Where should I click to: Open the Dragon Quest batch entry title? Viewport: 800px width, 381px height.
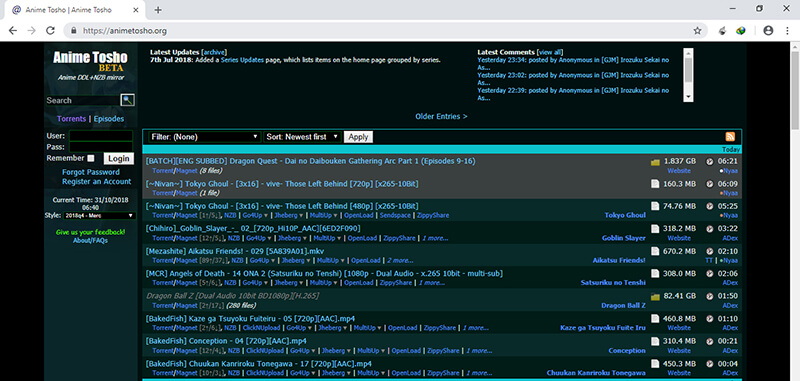(310, 161)
